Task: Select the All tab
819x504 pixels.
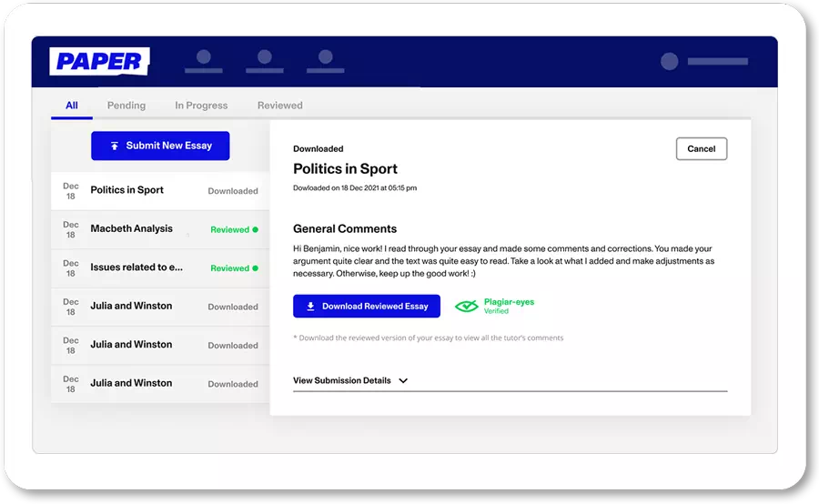Action: 72,106
